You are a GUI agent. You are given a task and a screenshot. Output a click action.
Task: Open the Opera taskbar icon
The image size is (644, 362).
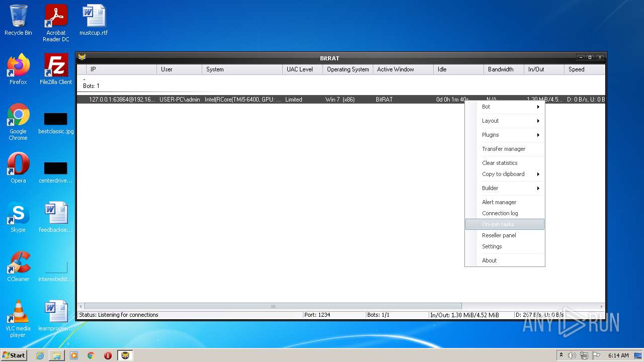click(x=108, y=355)
